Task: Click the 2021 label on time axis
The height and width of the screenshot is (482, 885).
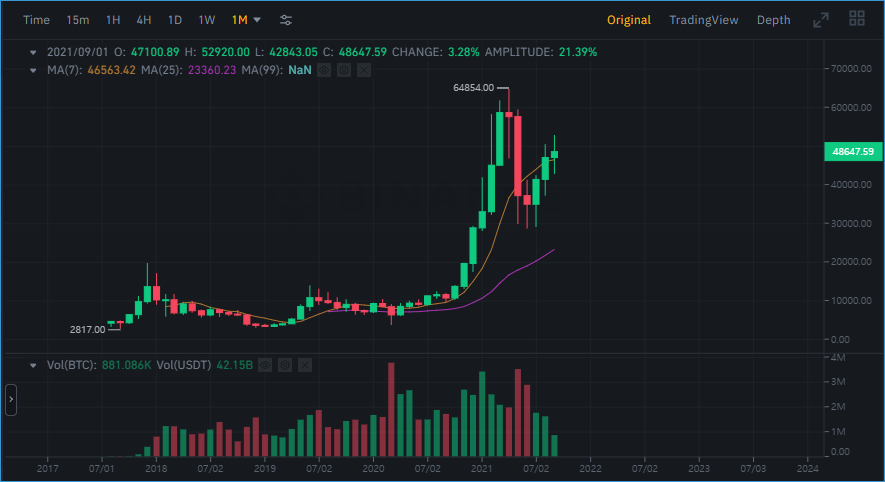Action: tap(481, 468)
